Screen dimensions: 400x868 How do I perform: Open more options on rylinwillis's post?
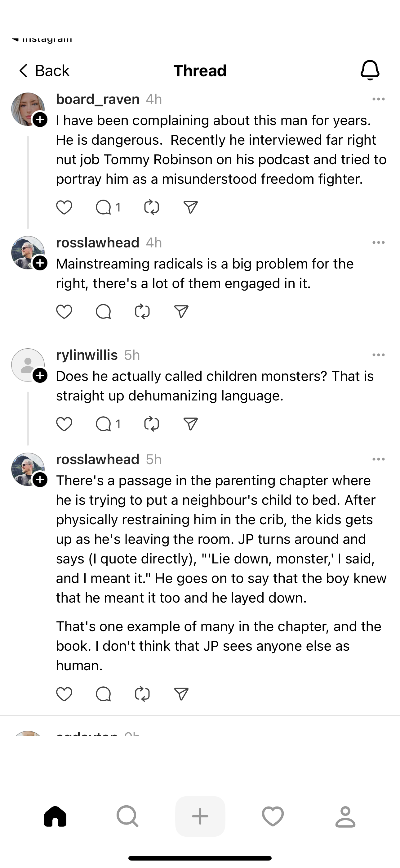[x=379, y=355]
